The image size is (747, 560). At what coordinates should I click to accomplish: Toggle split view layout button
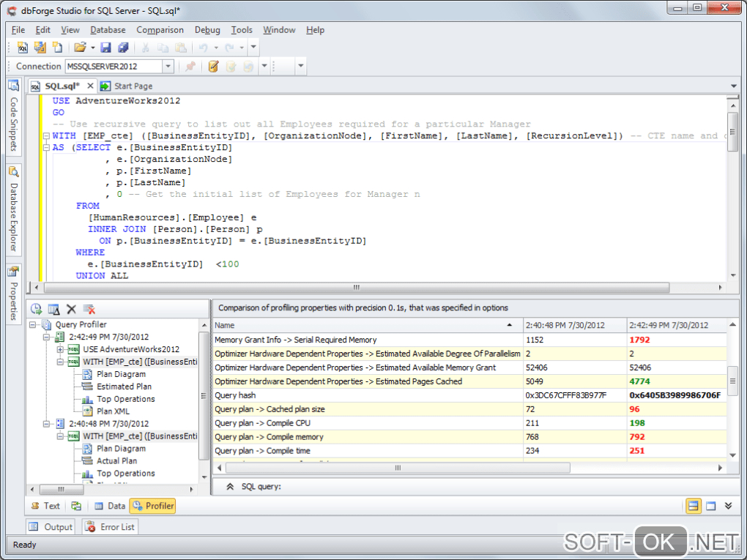693,506
